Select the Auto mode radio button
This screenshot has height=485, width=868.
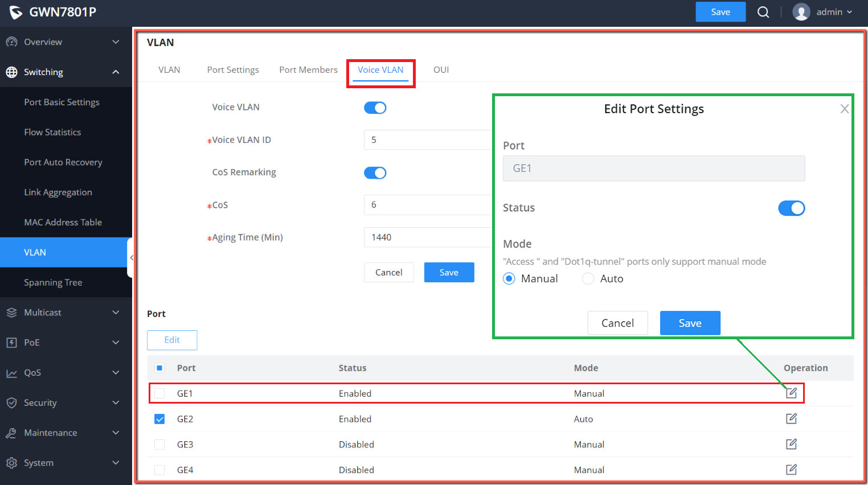[588, 278]
